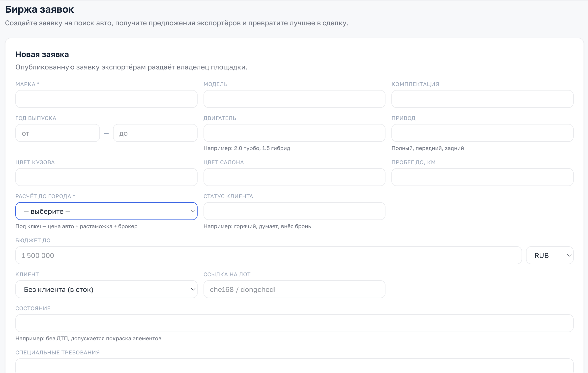
Task: Click the Цвет салона field
Action: 294,177
